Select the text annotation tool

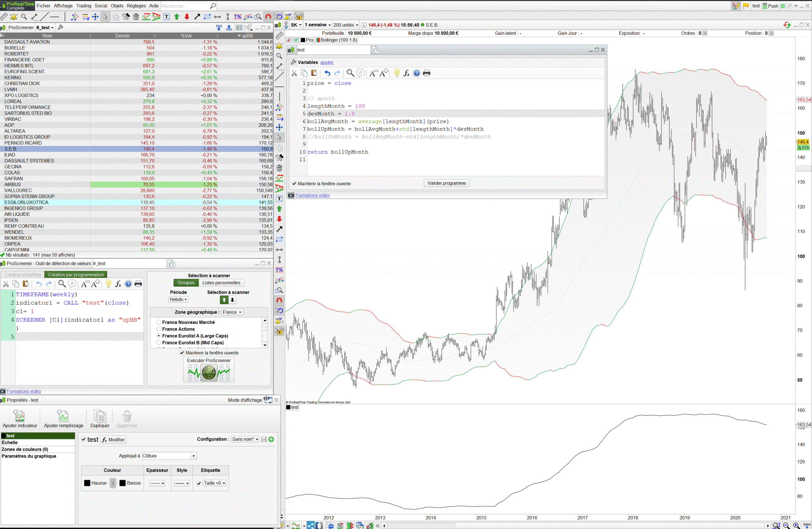167,17
